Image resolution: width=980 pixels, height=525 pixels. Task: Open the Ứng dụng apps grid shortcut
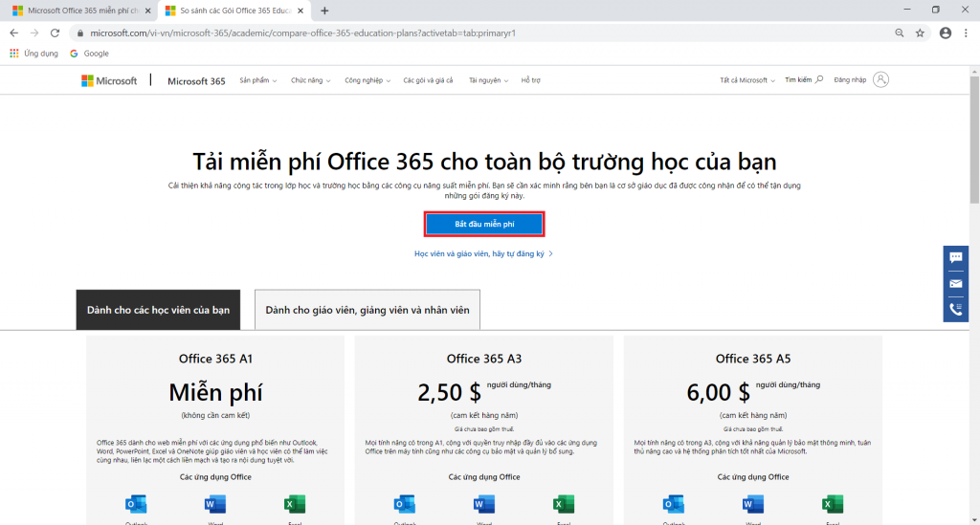[x=33, y=54]
